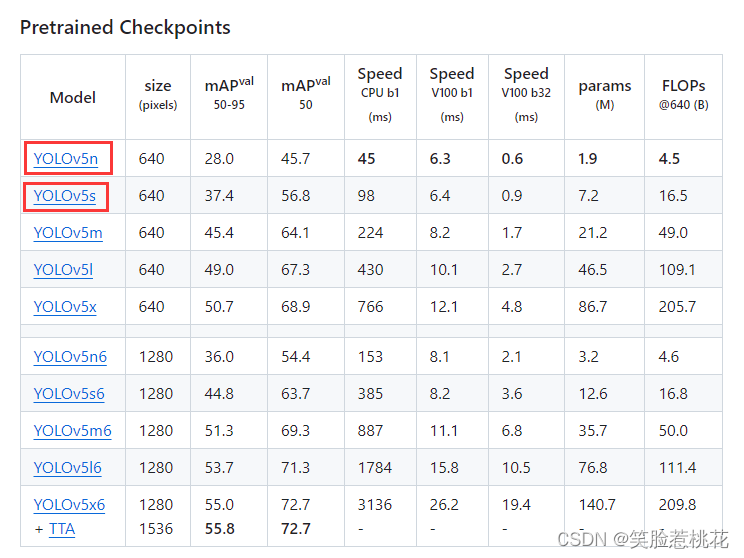Click the params (M) column header
Screen dimensions: 744x558
tap(604, 93)
